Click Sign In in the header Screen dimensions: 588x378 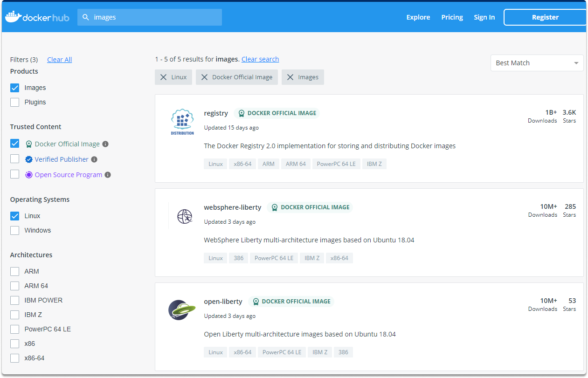tap(484, 17)
